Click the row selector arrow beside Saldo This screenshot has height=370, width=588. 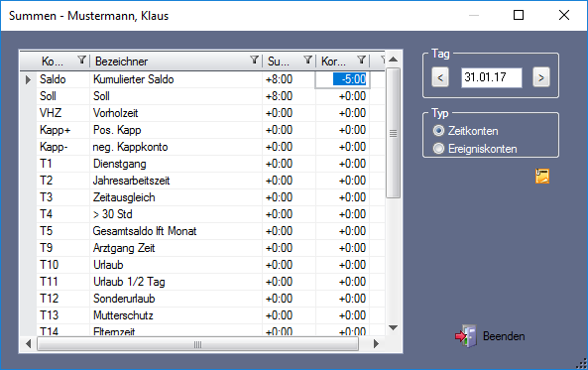[x=28, y=79]
